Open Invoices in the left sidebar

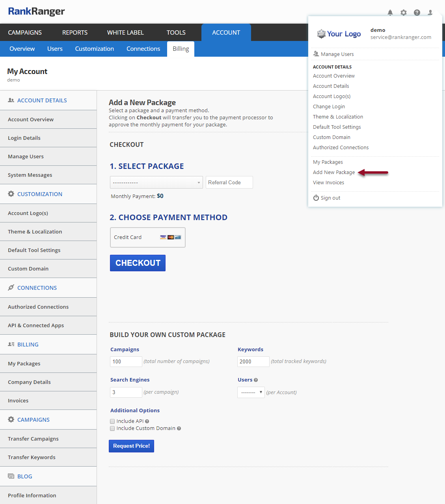[18, 400]
